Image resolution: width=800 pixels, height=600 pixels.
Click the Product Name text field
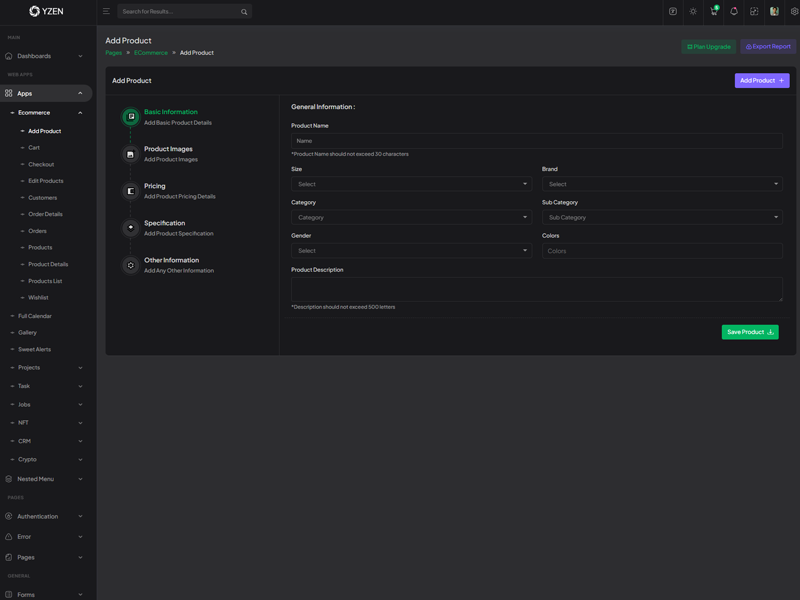[x=536, y=141]
